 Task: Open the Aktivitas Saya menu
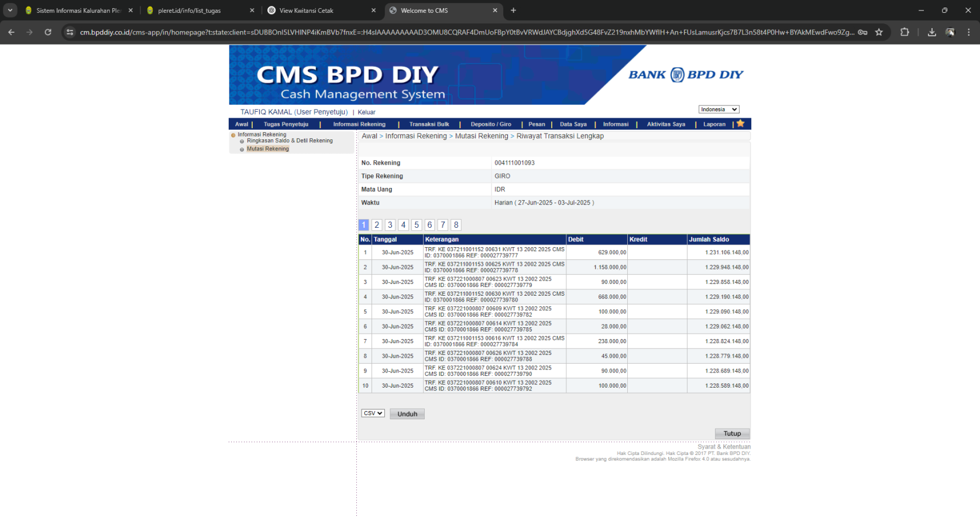pos(666,124)
